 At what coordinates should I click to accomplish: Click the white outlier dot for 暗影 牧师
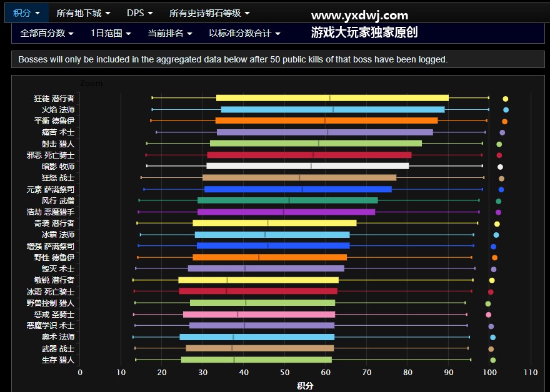click(500, 167)
